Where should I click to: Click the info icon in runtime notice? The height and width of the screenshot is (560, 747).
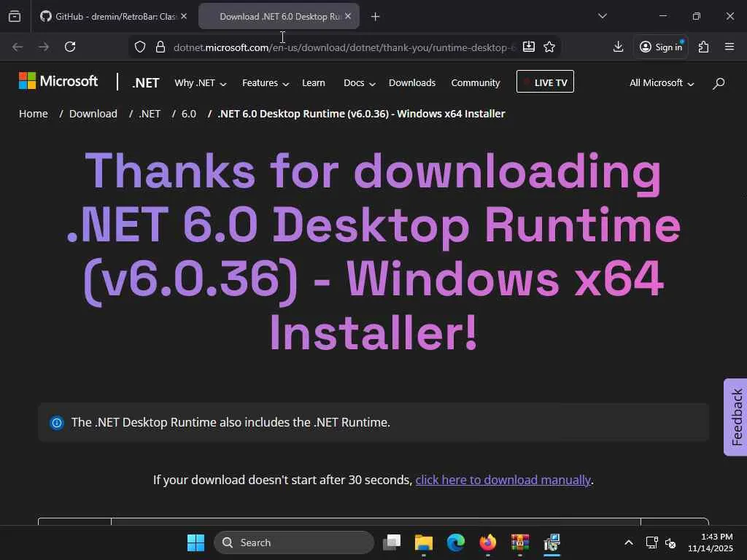pos(57,422)
